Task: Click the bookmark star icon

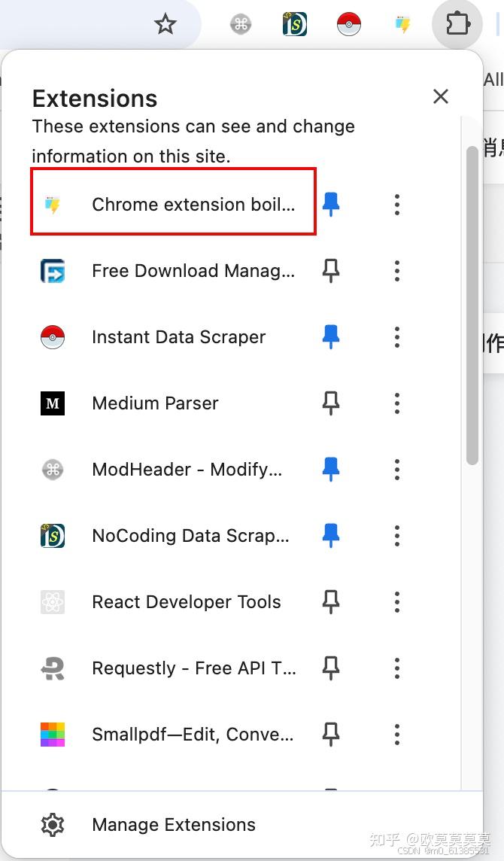Action: 165,24
